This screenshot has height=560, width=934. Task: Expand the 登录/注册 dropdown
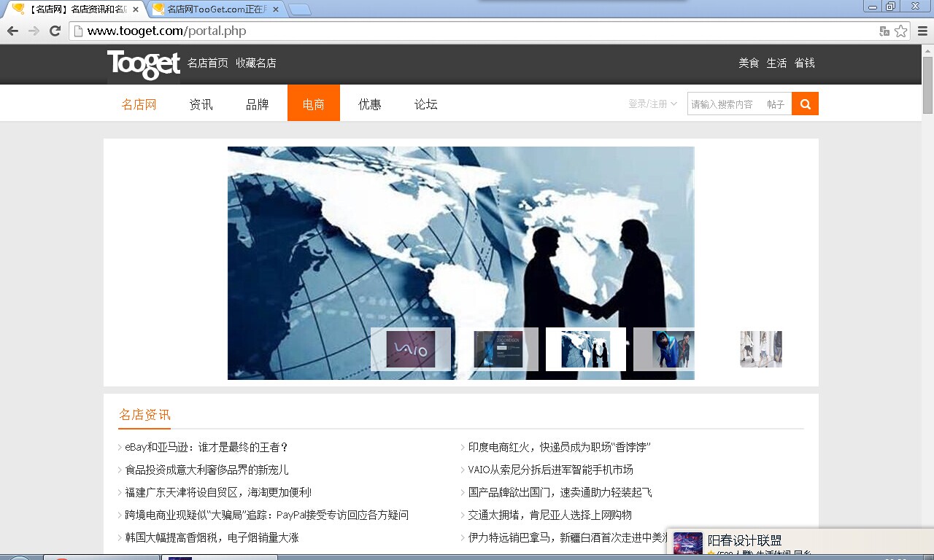tap(652, 104)
